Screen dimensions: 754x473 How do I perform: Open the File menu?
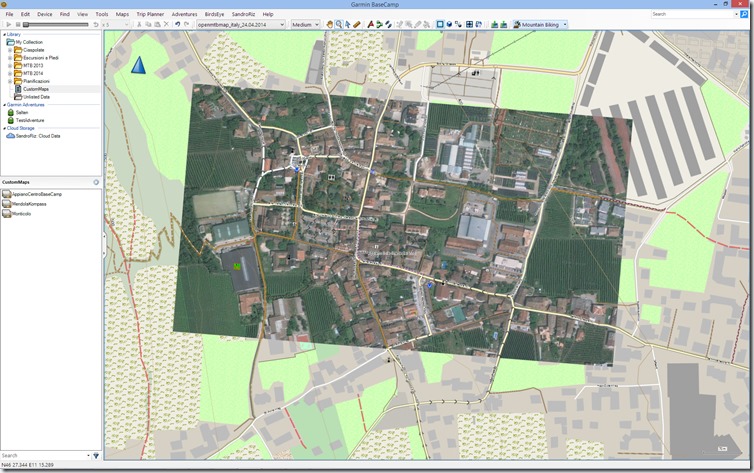[9, 14]
